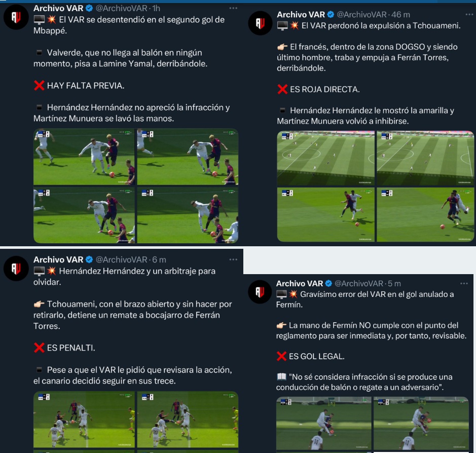Click Archivo VAR avatar on Tchouameni expulsion tweet
476x453 pixels.
tap(260, 23)
